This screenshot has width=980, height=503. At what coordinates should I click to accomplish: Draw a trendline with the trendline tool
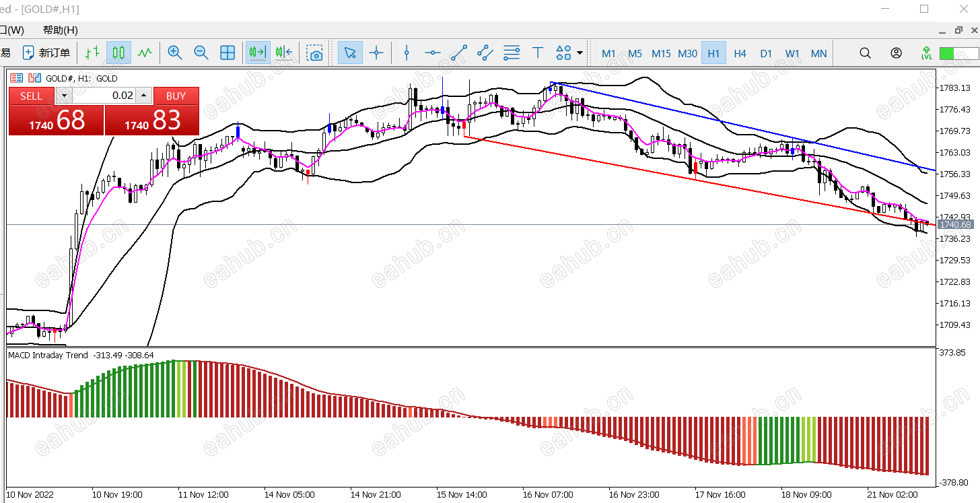[x=459, y=53]
